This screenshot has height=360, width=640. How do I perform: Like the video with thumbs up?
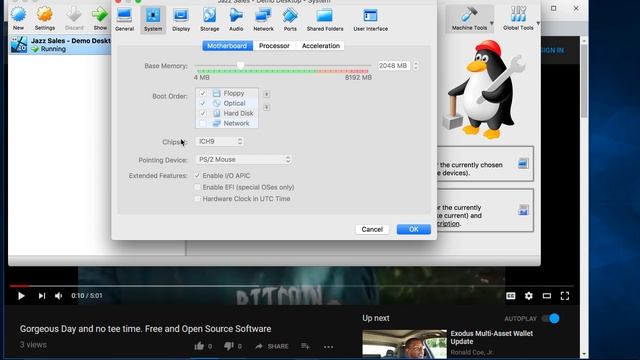pos(199,346)
